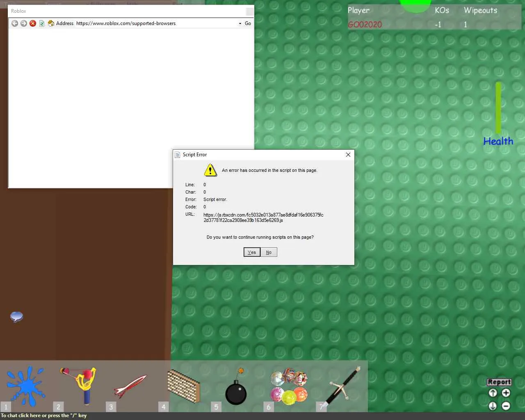Tilt camera up with the up arrow
The height and width of the screenshot is (420, 525).
[493, 393]
